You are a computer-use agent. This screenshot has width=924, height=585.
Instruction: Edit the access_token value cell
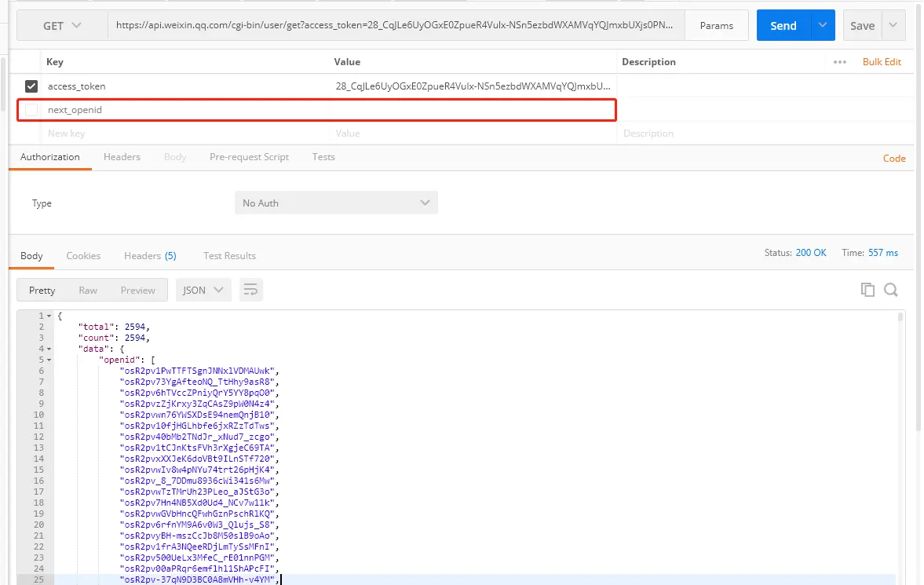pyautogui.click(x=473, y=86)
